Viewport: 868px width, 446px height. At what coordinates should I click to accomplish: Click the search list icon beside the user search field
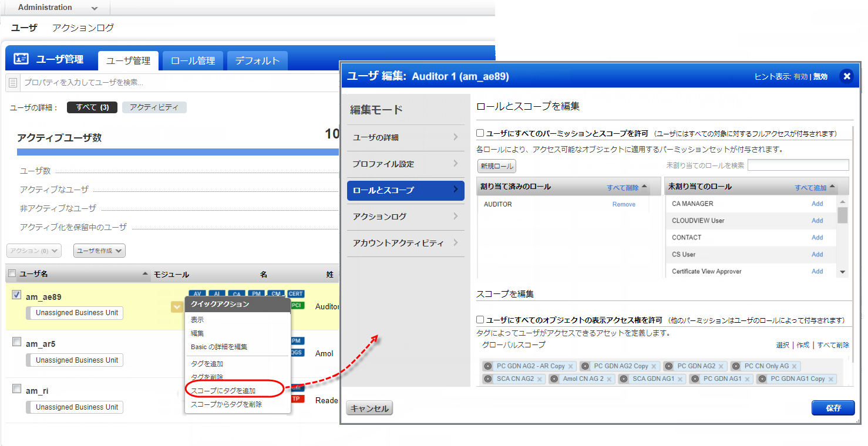[14, 83]
